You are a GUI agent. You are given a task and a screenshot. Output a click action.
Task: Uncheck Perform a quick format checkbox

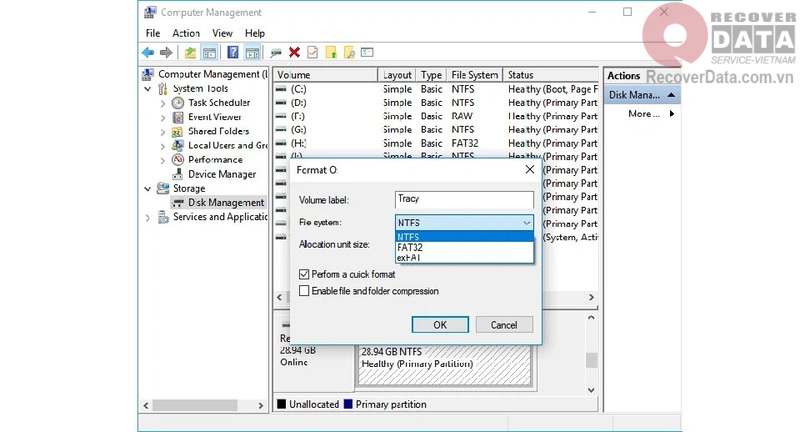(304, 274)
